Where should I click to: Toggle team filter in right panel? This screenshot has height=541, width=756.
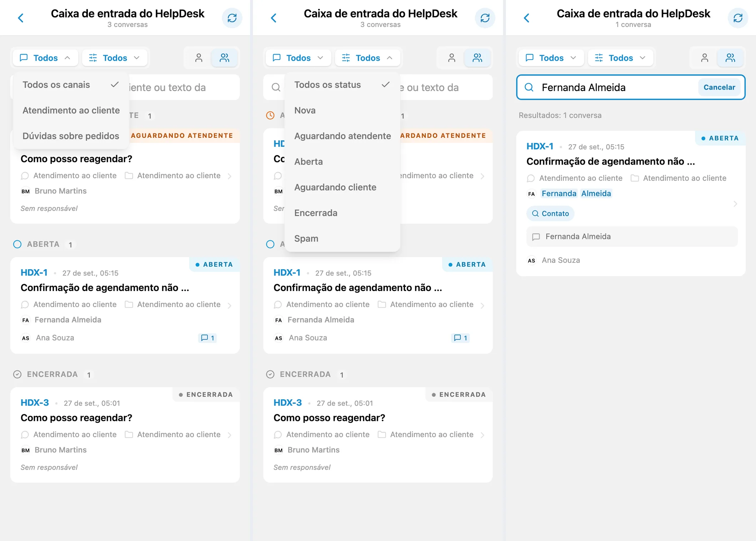730,58
